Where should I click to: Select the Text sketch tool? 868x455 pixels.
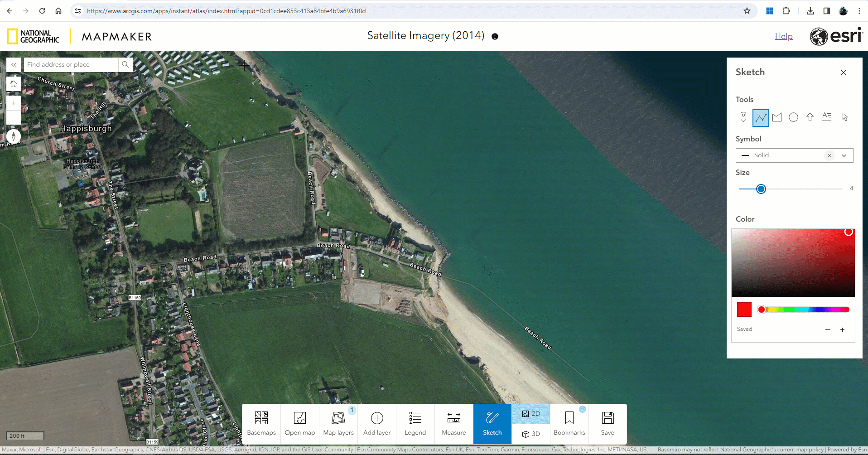(x=827, y=117)
